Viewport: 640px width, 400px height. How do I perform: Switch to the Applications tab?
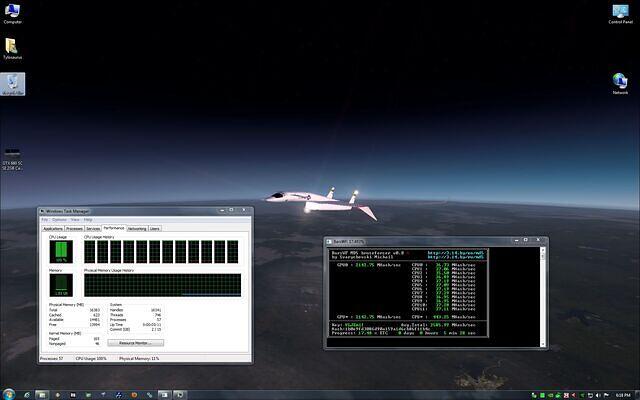pyautogui.click(x=53, y=229)
